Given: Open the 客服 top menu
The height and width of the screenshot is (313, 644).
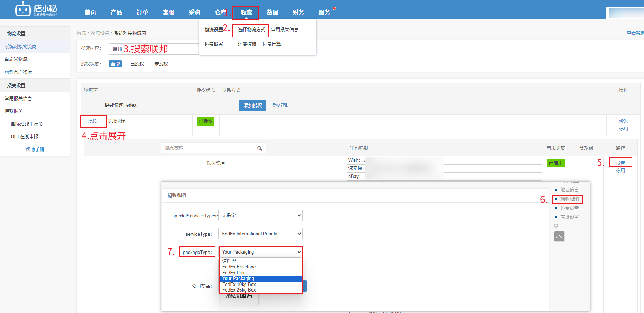Looking at the screenshot, I should pyautogui.click(x=168, y=12).
